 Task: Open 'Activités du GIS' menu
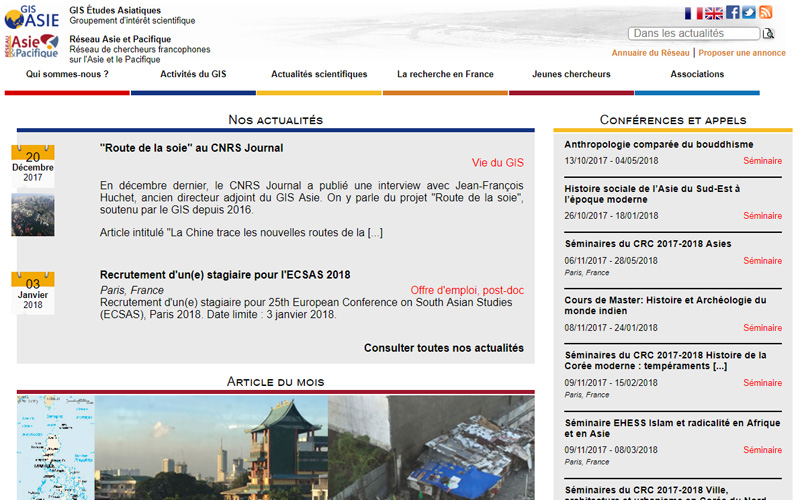193,74
